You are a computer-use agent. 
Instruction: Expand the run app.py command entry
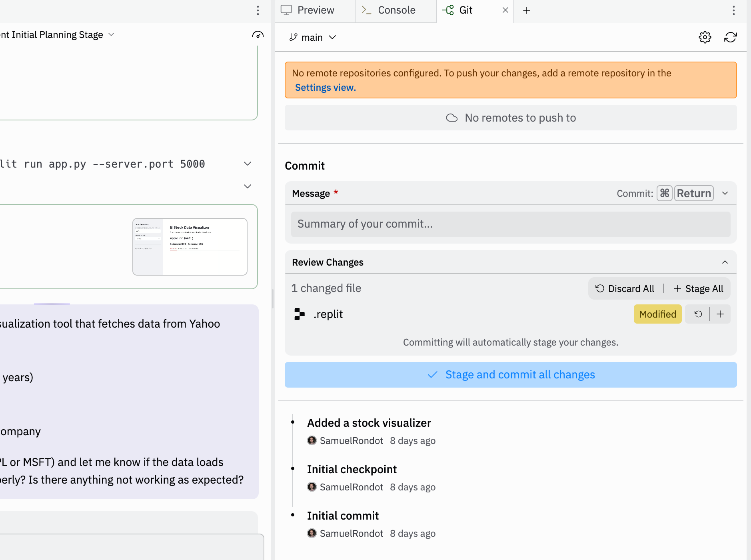pyautogui.click(x=248, y=164)
